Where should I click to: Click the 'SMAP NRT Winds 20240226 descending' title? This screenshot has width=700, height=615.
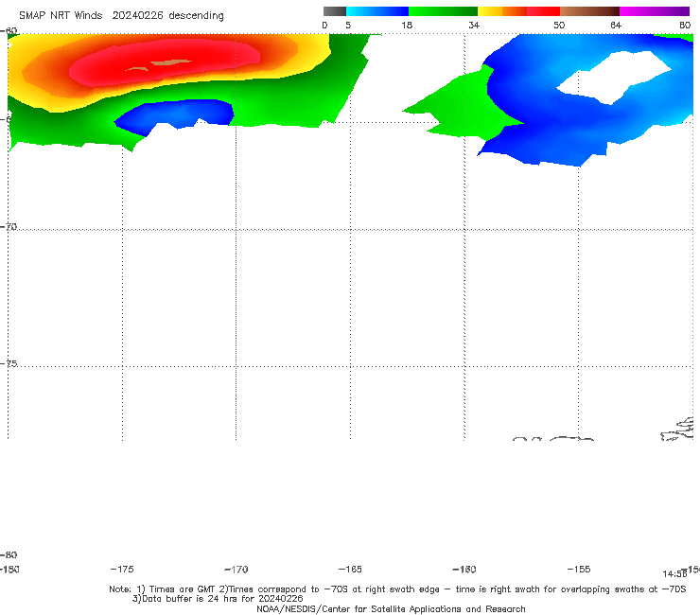pyautogui.click(x=121, y=16)
